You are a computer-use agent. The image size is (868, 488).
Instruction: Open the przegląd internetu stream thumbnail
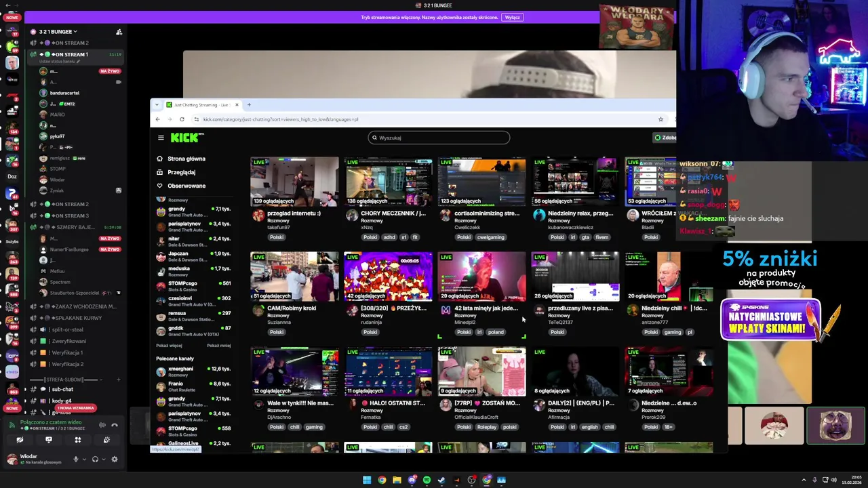tap(294, 182)
